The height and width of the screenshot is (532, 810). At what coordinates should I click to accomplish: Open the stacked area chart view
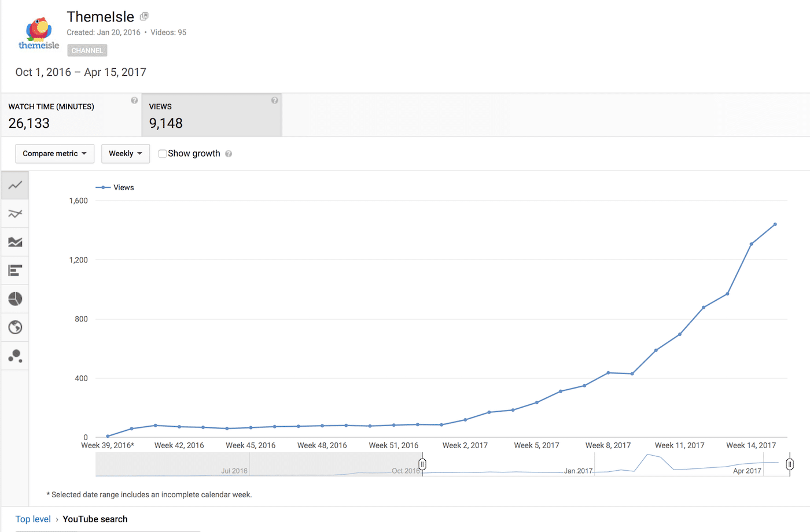[15, 242]
